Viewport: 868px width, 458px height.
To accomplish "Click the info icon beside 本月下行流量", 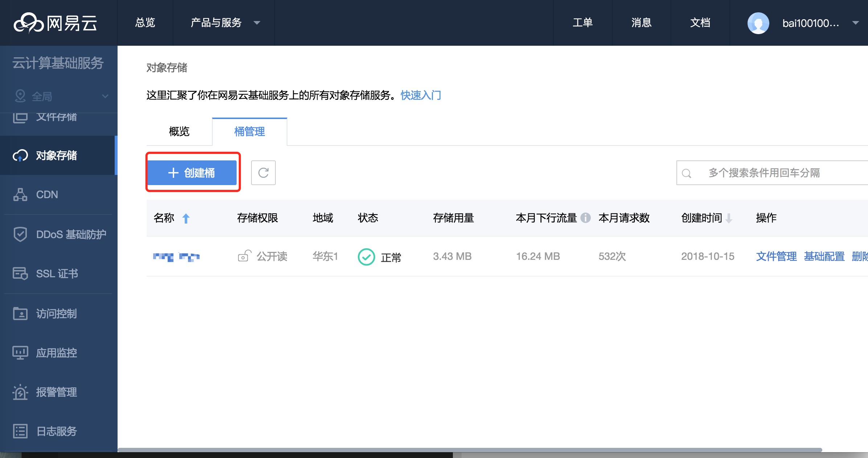I will (x=585, y=218).
